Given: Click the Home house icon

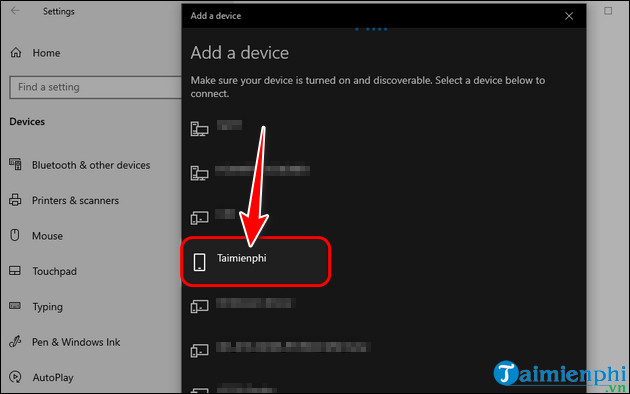Looking at the screenshot, I should 16,53.
